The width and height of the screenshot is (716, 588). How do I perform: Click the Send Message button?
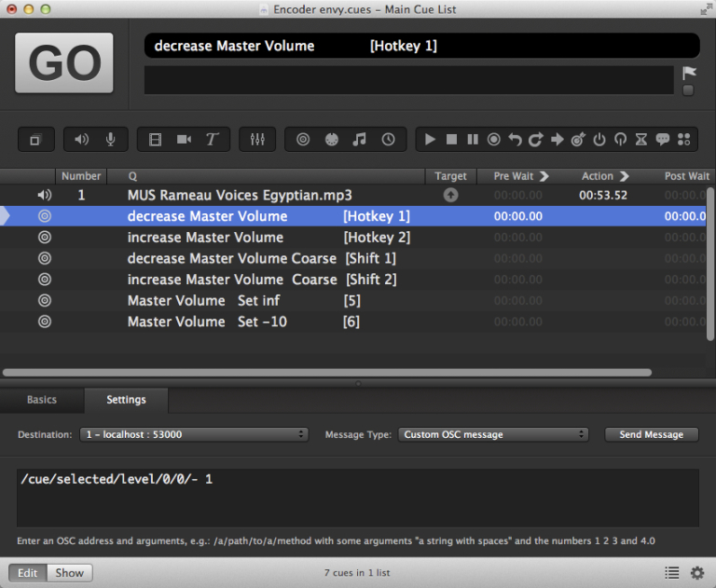[651, 434]
